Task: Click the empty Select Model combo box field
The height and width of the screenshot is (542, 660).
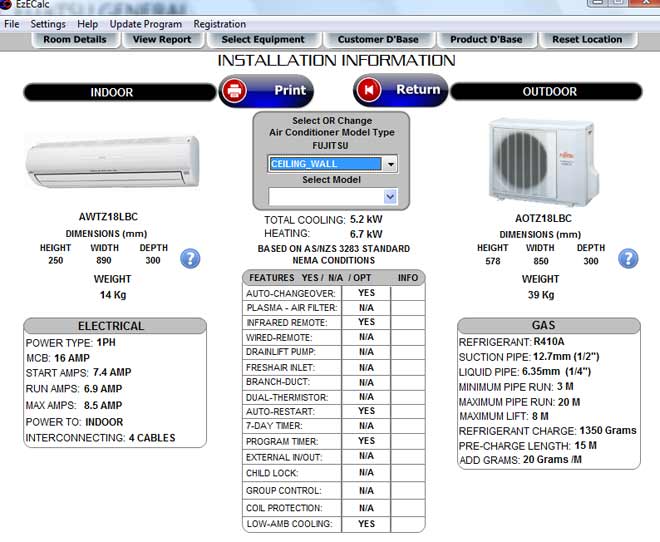Action: (325, 197)
